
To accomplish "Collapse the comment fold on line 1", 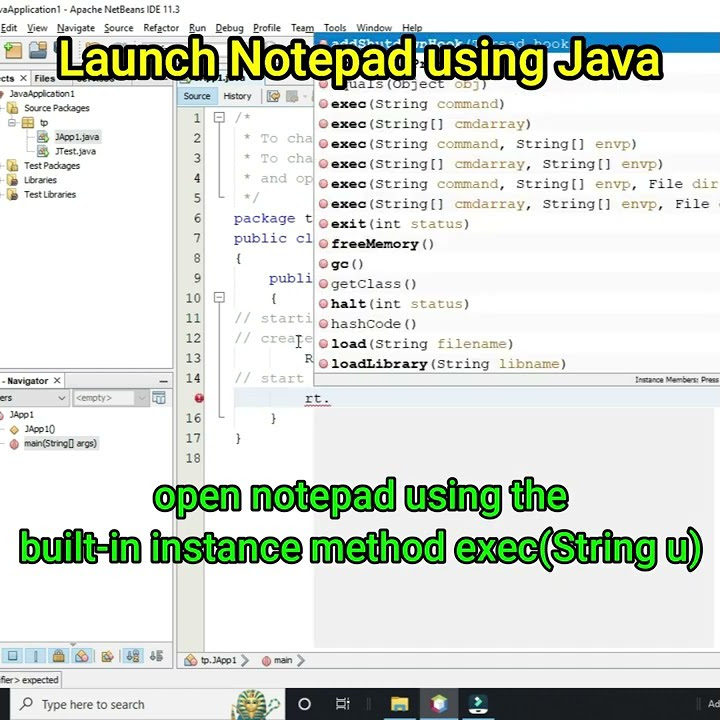I will [219, 118].
